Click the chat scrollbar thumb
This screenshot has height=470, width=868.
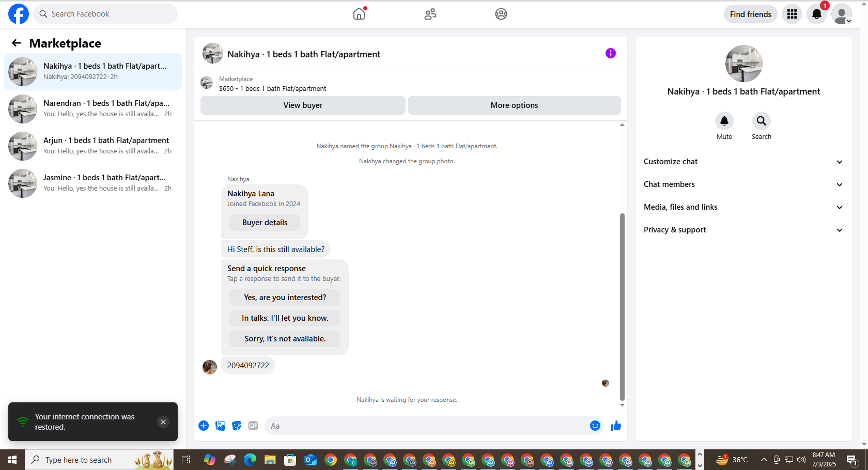pyautogui.click(x=622, y=307)
